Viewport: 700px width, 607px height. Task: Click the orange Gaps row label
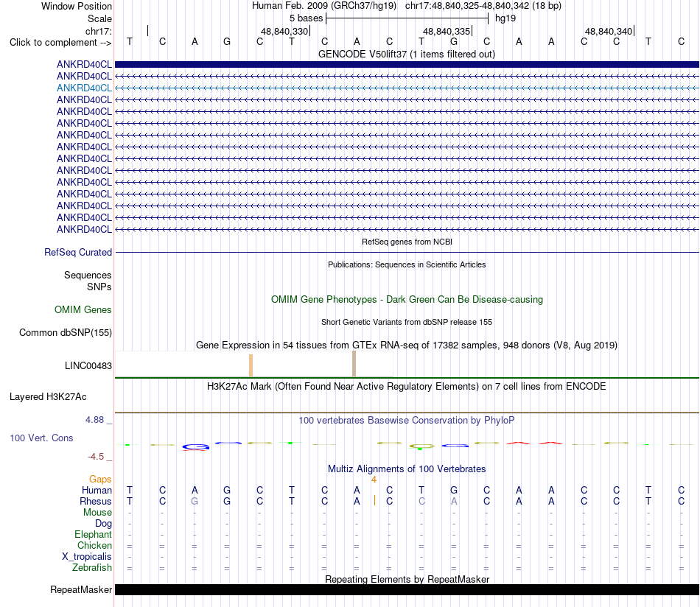pos(100,480)
